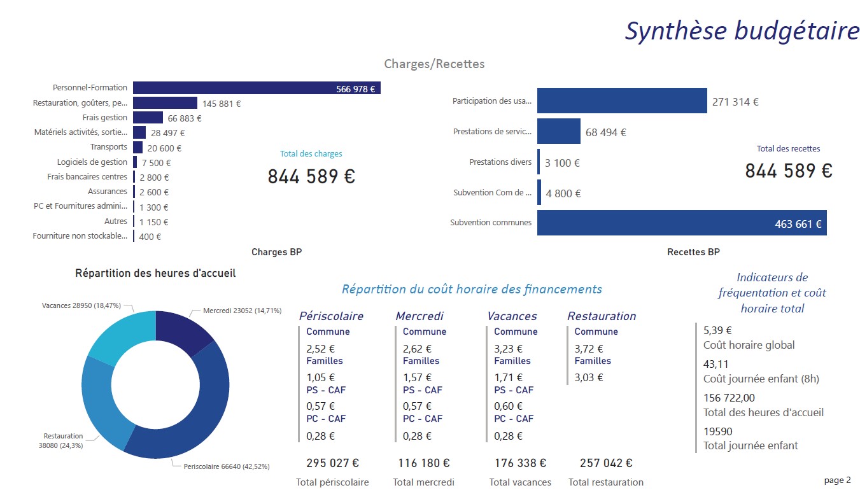Click the Frais gestion bar

click(148, 118)
